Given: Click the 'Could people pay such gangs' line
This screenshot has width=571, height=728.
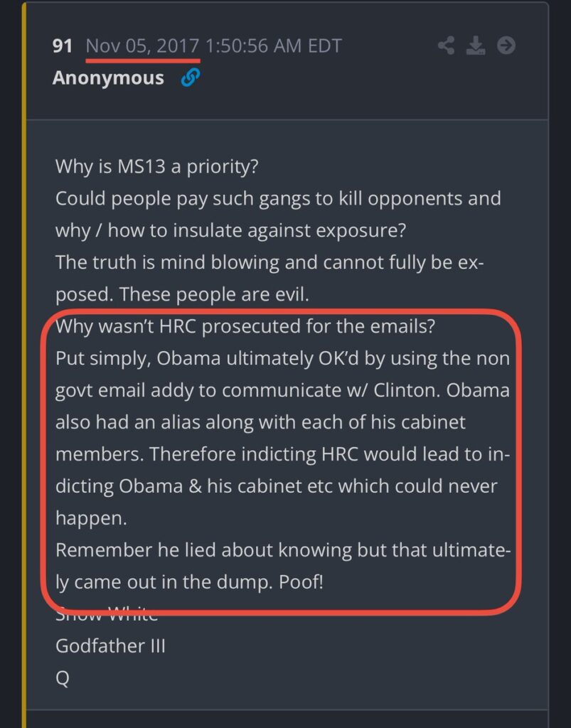Looking at the screenshot, I should tap(278, 198).
